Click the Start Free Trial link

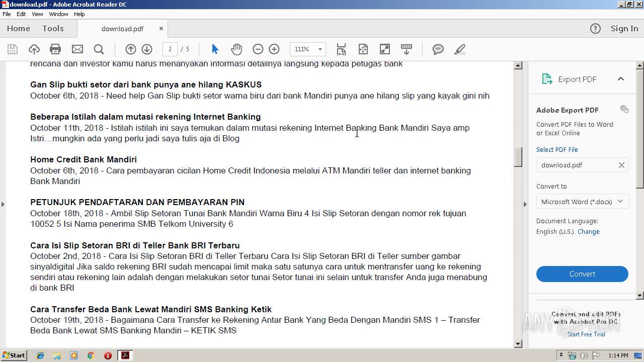click(586, 334)
